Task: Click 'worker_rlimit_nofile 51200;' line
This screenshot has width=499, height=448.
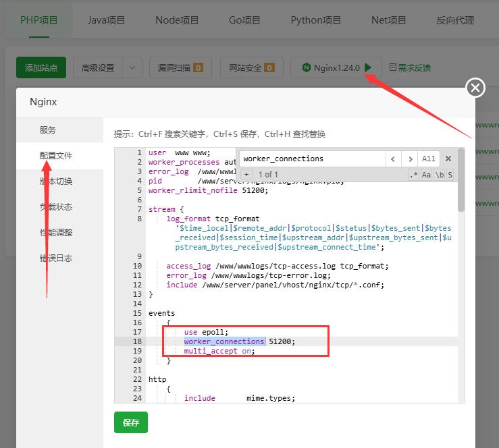Action: click(x=208, y=190)
